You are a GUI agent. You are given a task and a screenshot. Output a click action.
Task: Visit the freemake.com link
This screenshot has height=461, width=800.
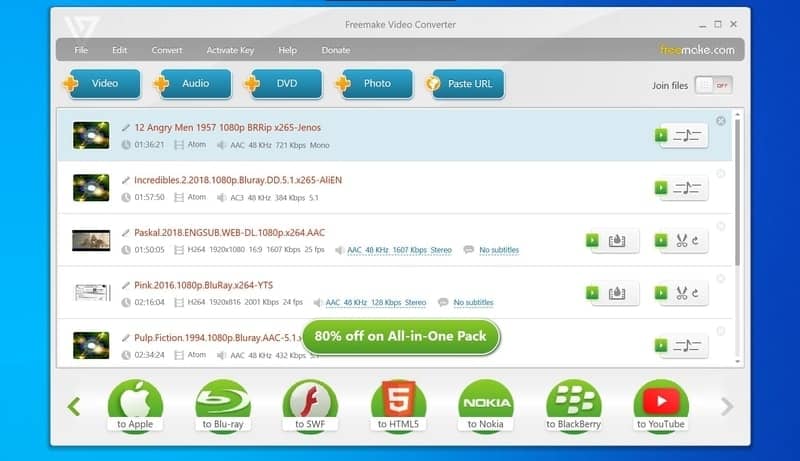click(697, 50)
